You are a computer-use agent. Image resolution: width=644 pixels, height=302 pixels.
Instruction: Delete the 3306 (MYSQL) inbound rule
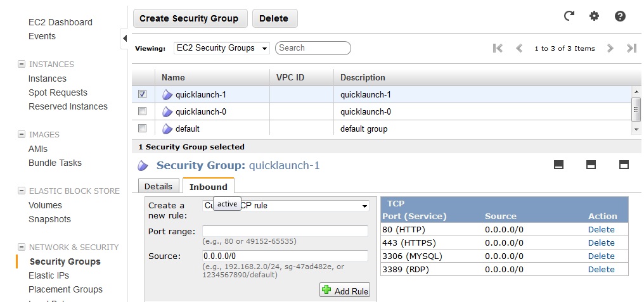point(601,256)
